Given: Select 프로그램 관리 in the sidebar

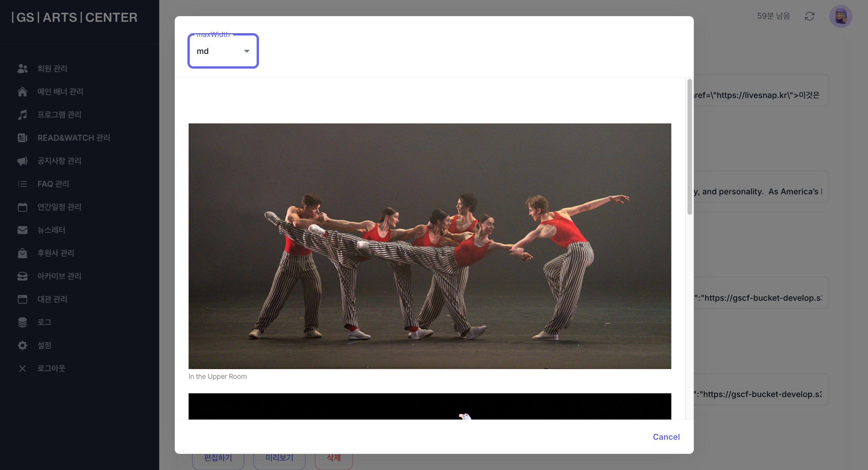Looking at the screenshot, I should (x=59, y=114).
